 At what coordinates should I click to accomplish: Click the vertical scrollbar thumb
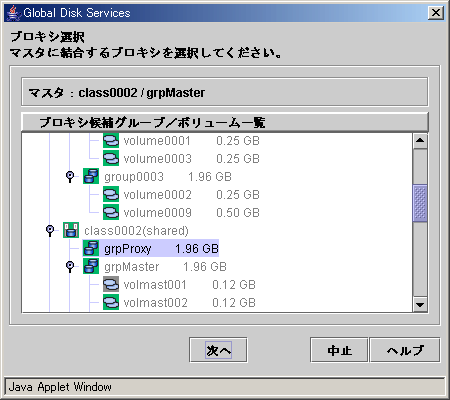click(420, 203)
